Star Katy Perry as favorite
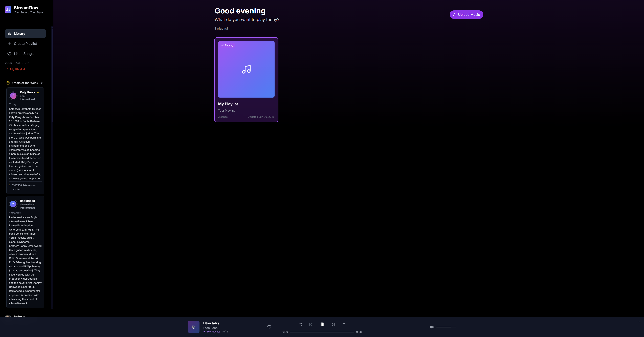Screen dimensions: 644x337 (38, 92)
